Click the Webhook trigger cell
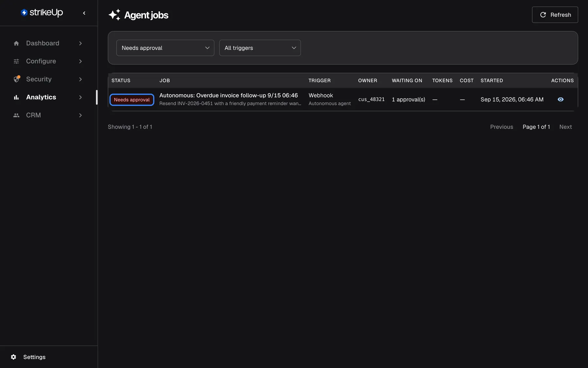The image size is (588, 368). click(321, 95)
